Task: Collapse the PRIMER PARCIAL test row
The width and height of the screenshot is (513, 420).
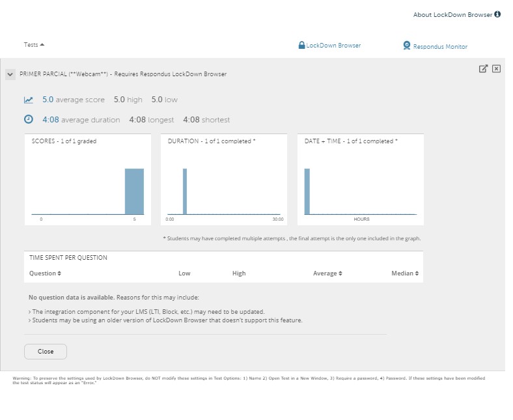Action: [10, 75]
